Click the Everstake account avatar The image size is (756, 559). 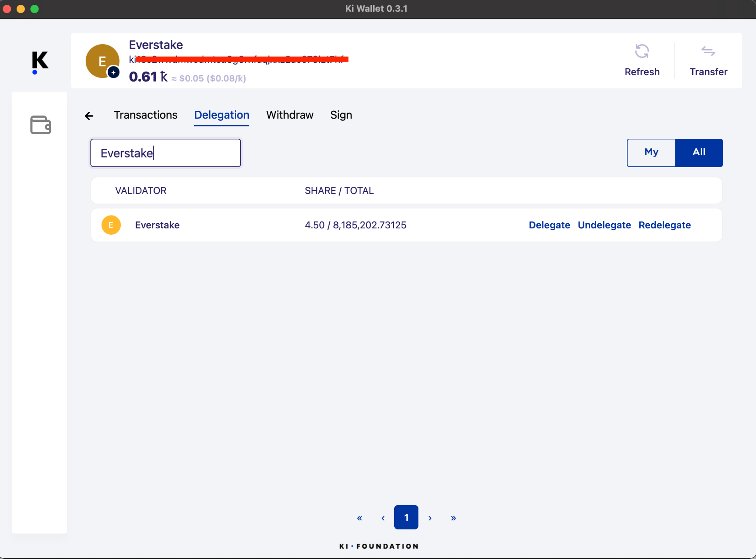point(102,61)
